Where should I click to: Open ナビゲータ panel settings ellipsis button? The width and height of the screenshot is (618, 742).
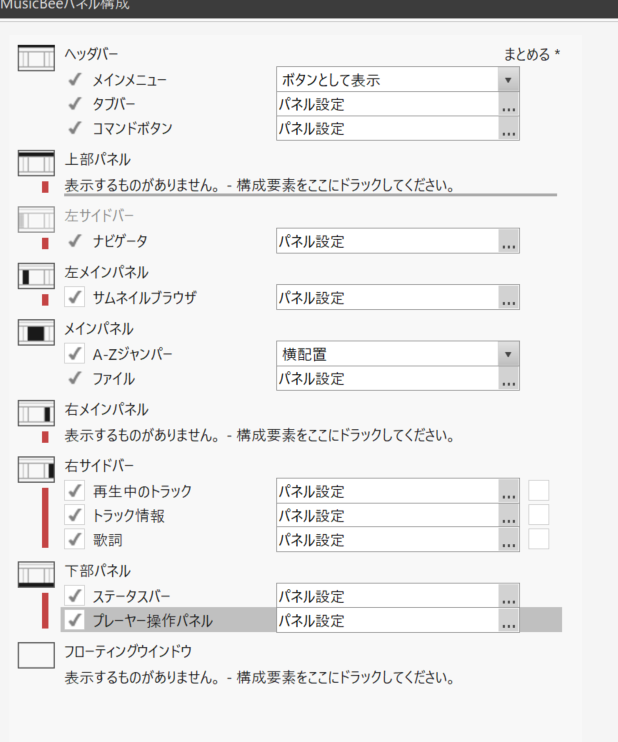click(x=508, y=242)
